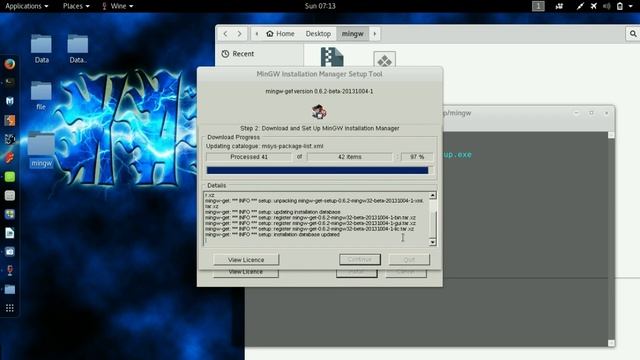The image size is (640, 360).
Task: Click the Continue button in the setup tool
Action: click(360, 260)
